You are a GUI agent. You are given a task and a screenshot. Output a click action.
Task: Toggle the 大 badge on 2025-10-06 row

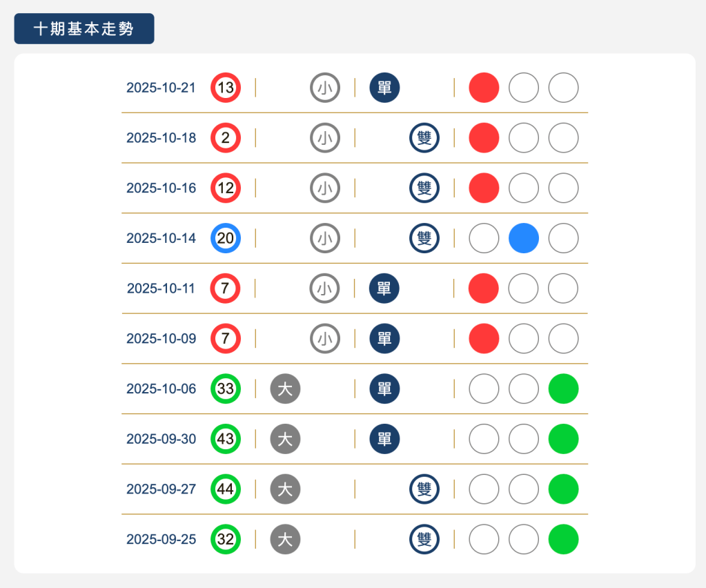click(285, 389)
